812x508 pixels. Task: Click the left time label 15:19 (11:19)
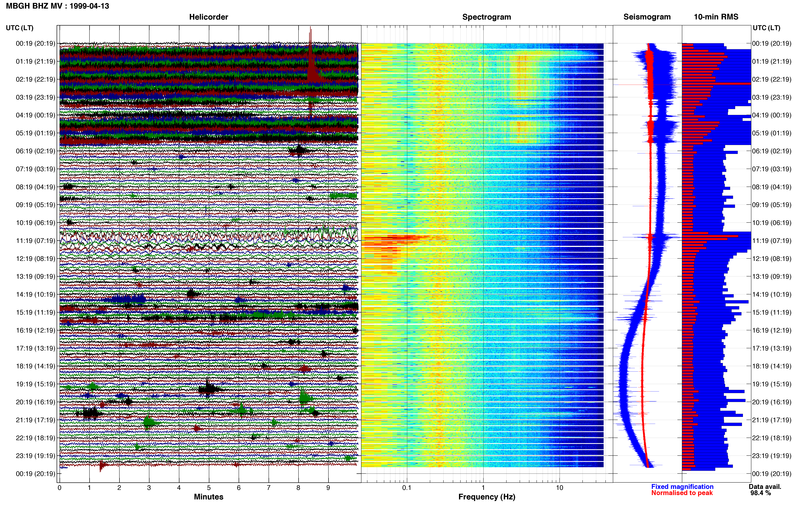(x=35, y=313)
